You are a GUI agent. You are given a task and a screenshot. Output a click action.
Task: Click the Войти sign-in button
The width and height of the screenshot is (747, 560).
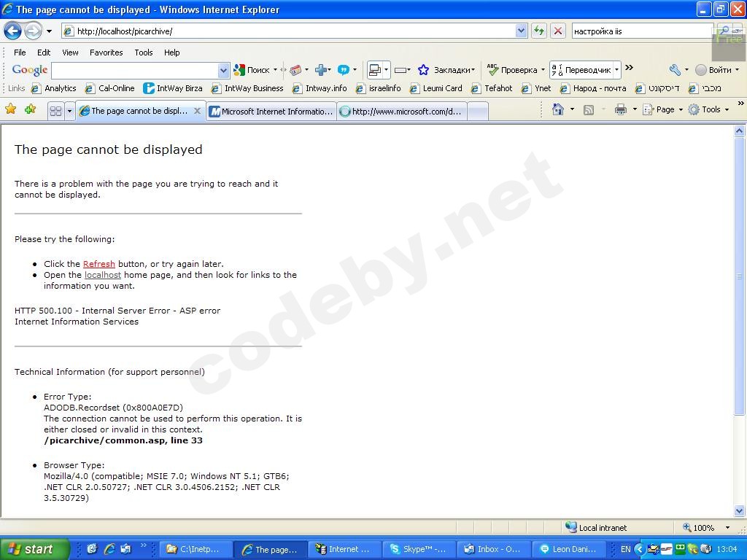[x=713, y=70]
